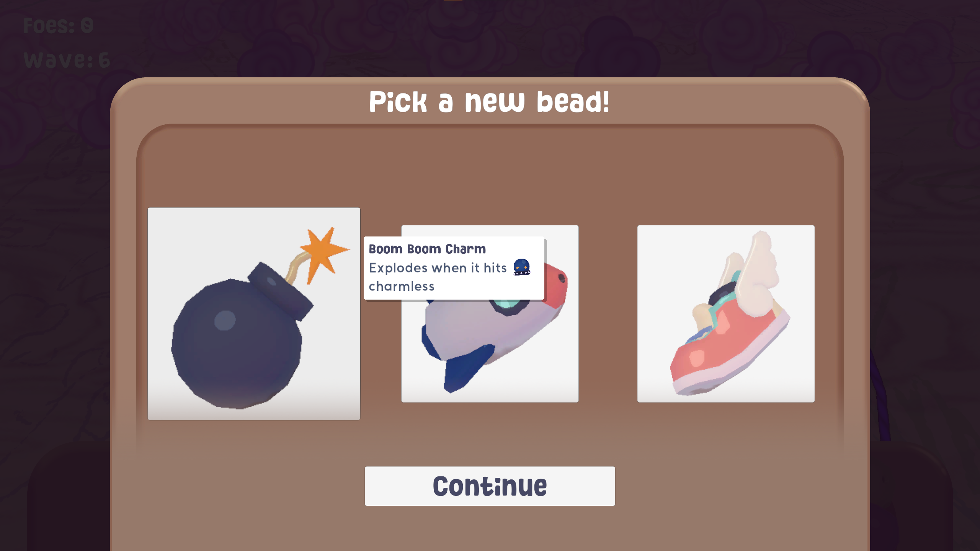Click the orange spark on the bomb fuse

pyautogui.click(x=323, y=253)
